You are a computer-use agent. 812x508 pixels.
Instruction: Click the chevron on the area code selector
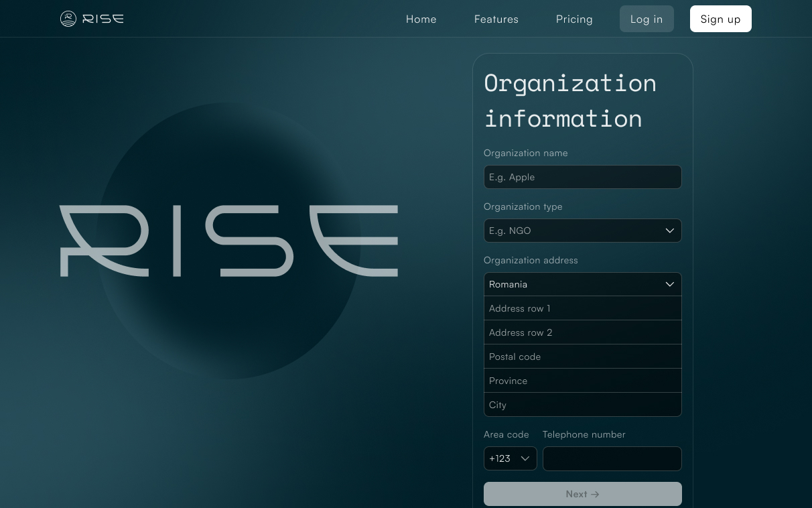point(525,458)
